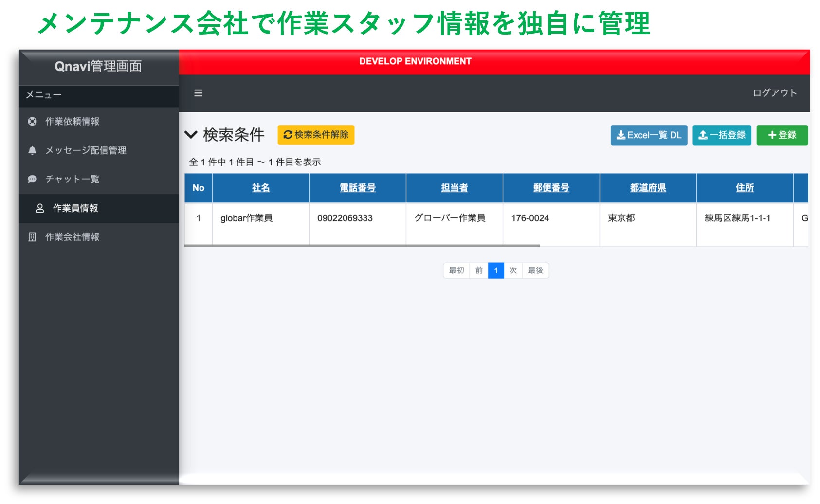Select page 1 in pagination

(496, 270)
